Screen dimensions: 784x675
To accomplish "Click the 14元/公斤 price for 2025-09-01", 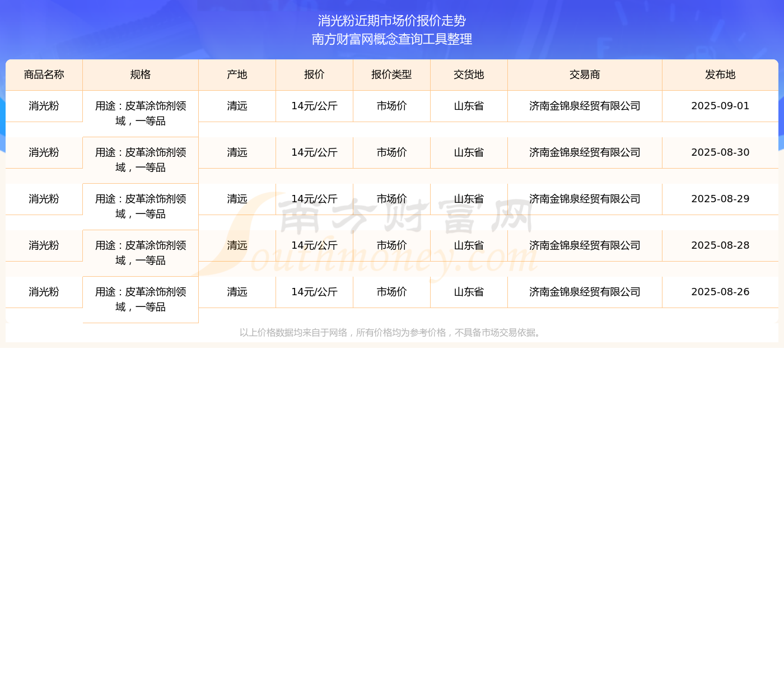I will pos(315,106).
